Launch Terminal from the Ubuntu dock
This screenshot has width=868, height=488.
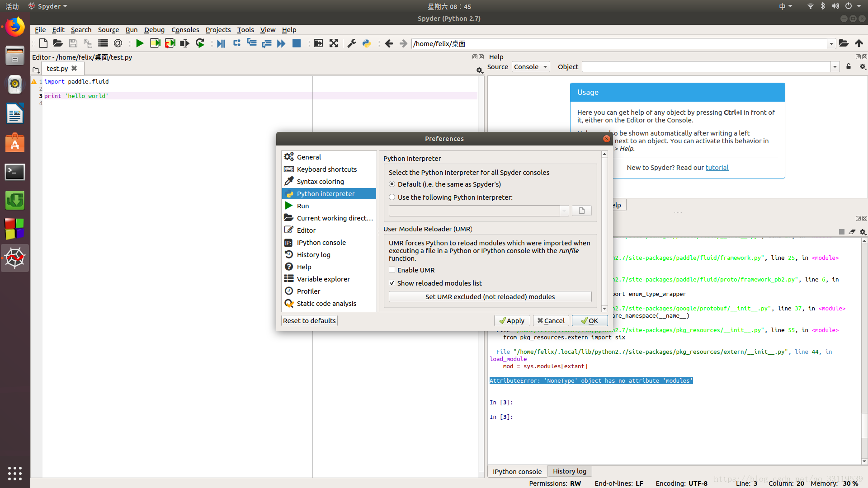15,172
